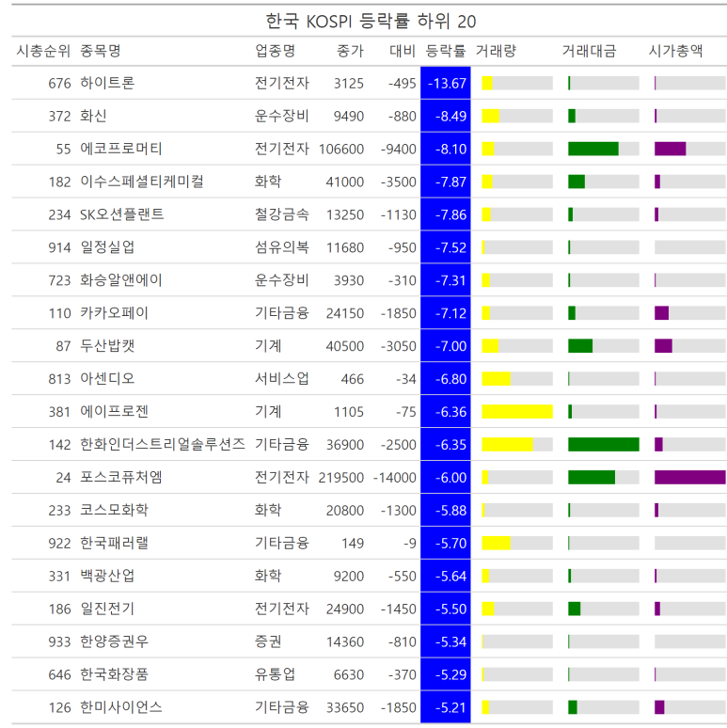The height and width of the screenshot is (728, 727).
Task: Click market cap rank 933
Action: click(x=59, y=641)
